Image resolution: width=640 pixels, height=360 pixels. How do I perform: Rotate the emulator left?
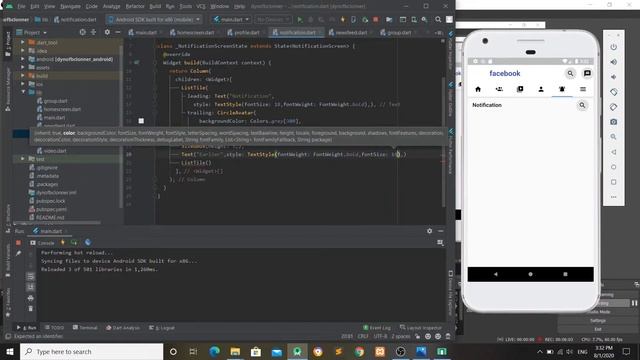pyautogui.click(x=613, y=92)
